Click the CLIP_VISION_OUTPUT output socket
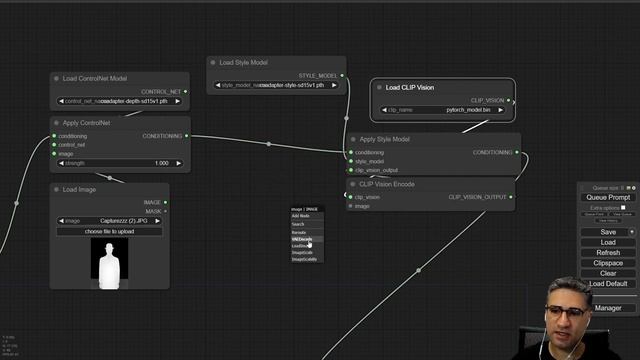The height and width of the screenshot is (360, 640). (511, 197)
